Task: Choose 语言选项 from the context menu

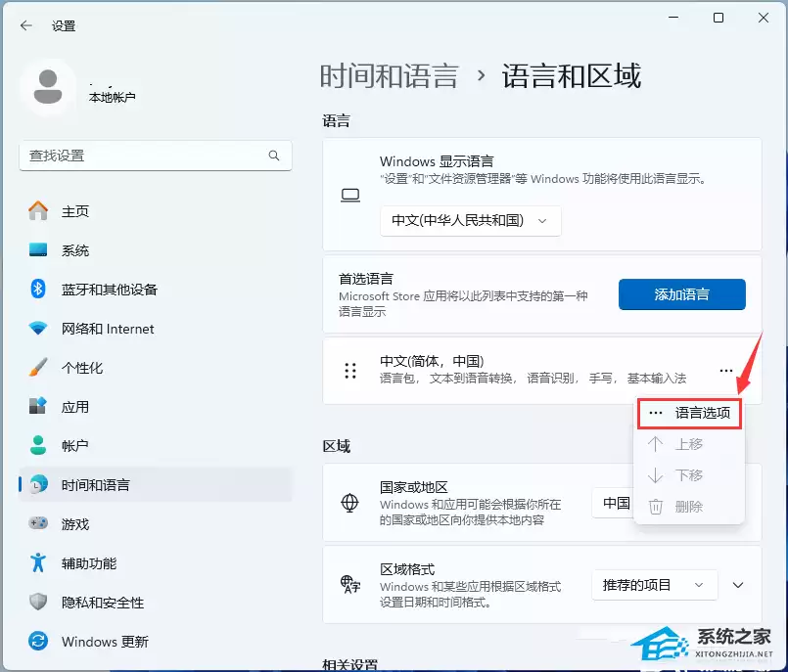Action: (689, 414)
